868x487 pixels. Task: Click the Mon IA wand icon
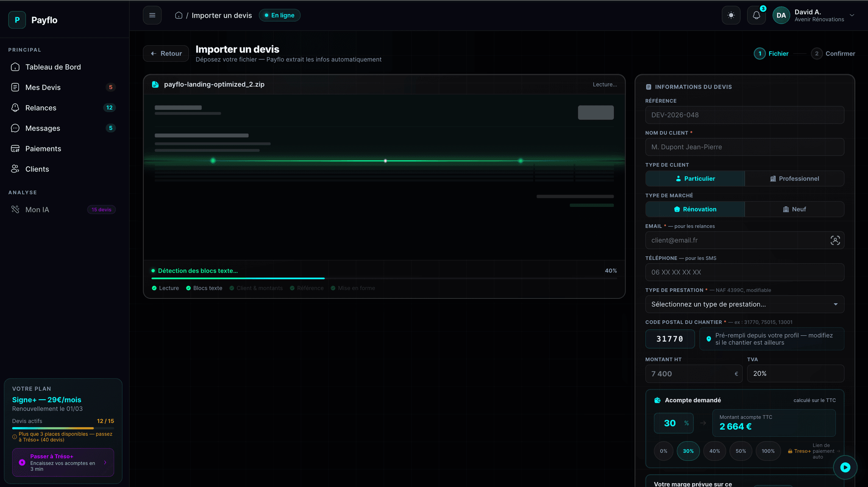tap(15, 209)
